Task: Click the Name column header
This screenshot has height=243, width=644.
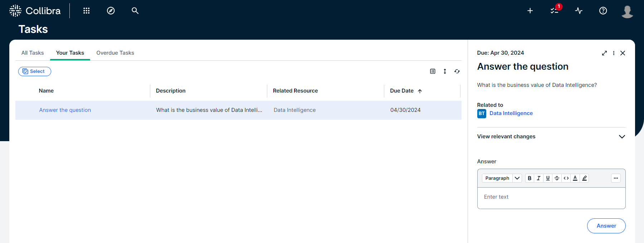Action: pos(46,91)
